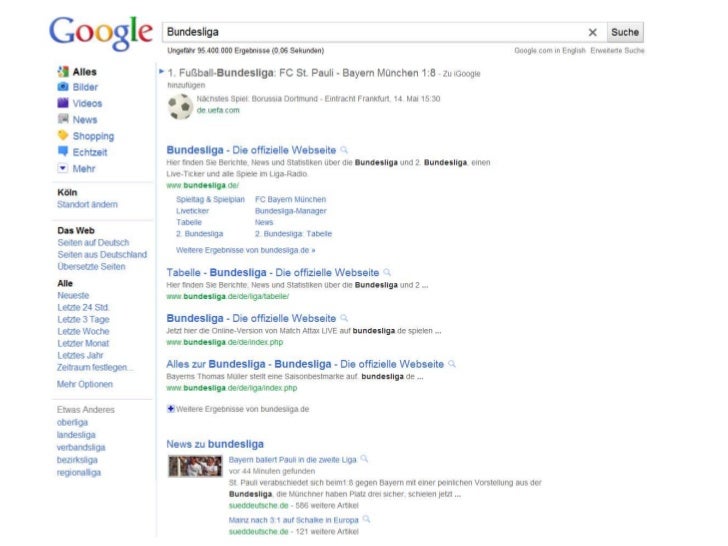Open Erweiterte Suche link
728x546 pixels.
click(617, 51)
